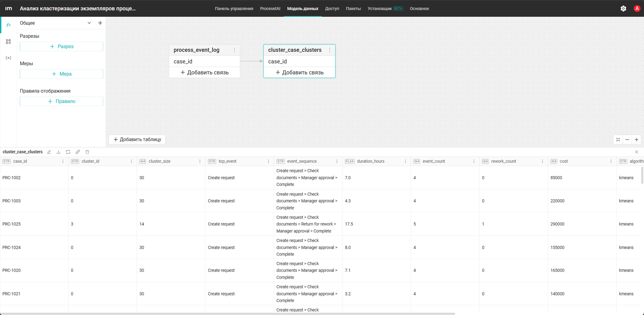
Task: Click the pencil edit icon beside cluster_case_clusters
Action: click(x=49, y=152)
